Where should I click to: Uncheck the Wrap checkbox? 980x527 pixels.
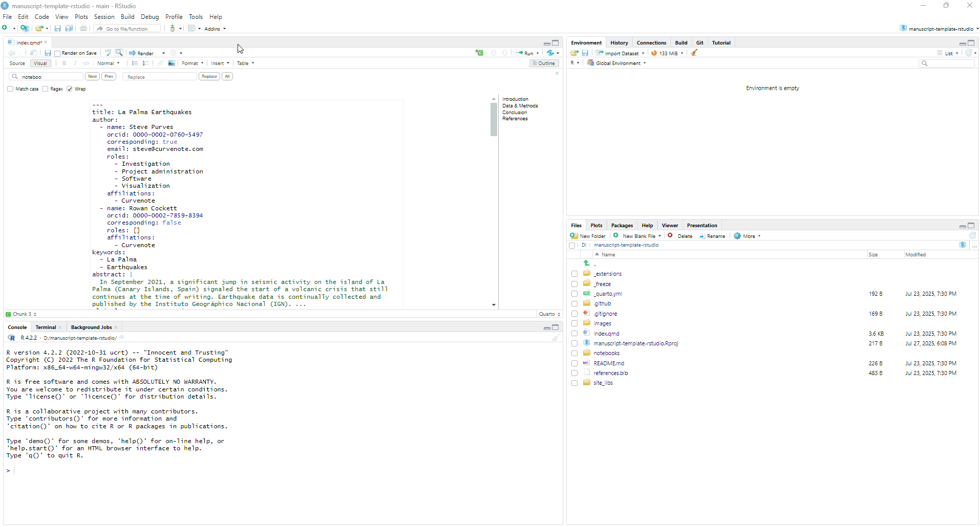coord(70,89)
